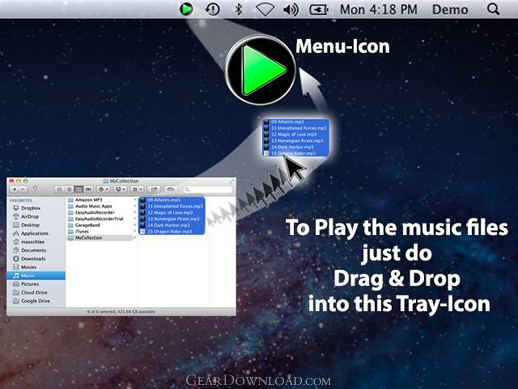Click the Finder share button
This screenshot has width=518, height=389.
(x=154, y=189)
